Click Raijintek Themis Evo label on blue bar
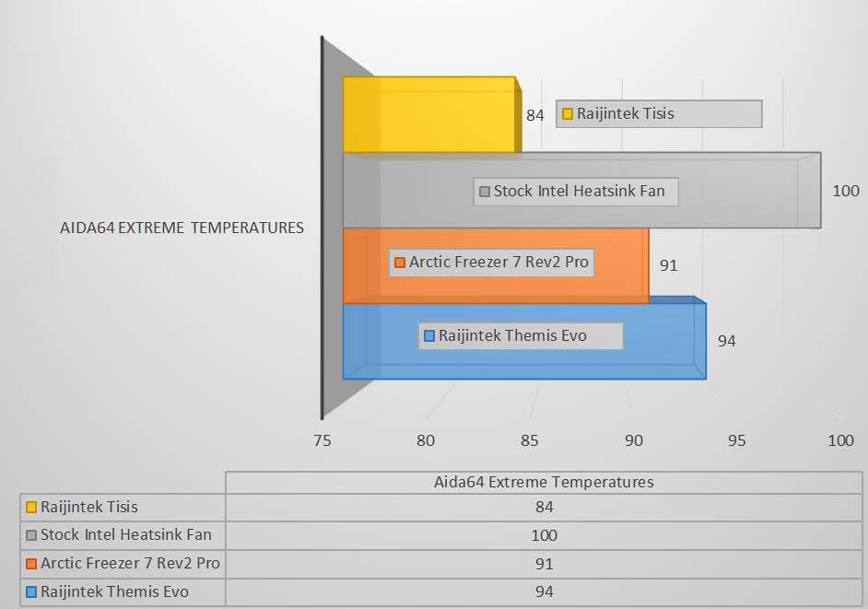The height and width of the screenshot is (609, 868). [x=521, y=335]
